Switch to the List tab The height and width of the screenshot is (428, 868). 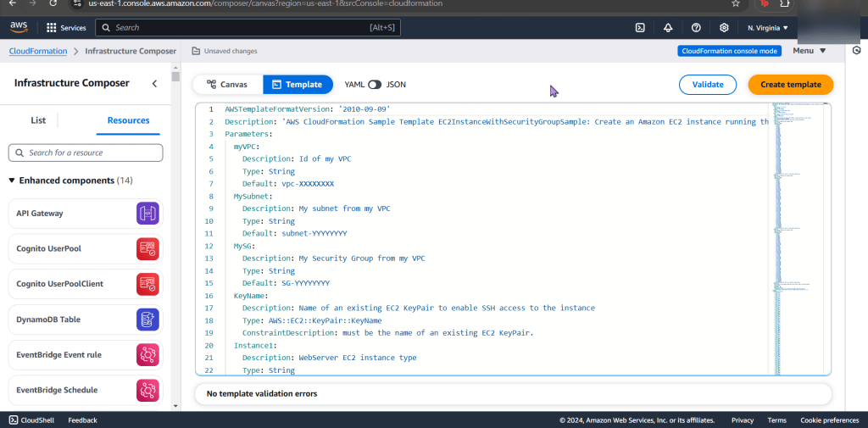38,120
